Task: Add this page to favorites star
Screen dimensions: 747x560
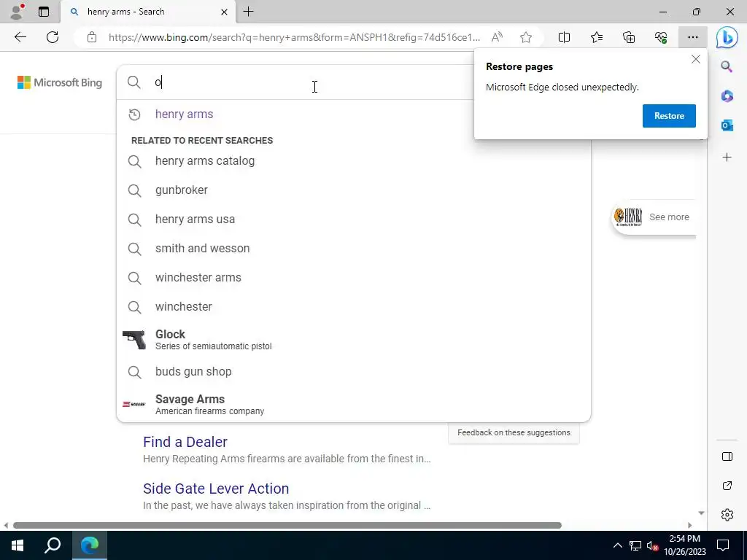Action: pos(526,37)
